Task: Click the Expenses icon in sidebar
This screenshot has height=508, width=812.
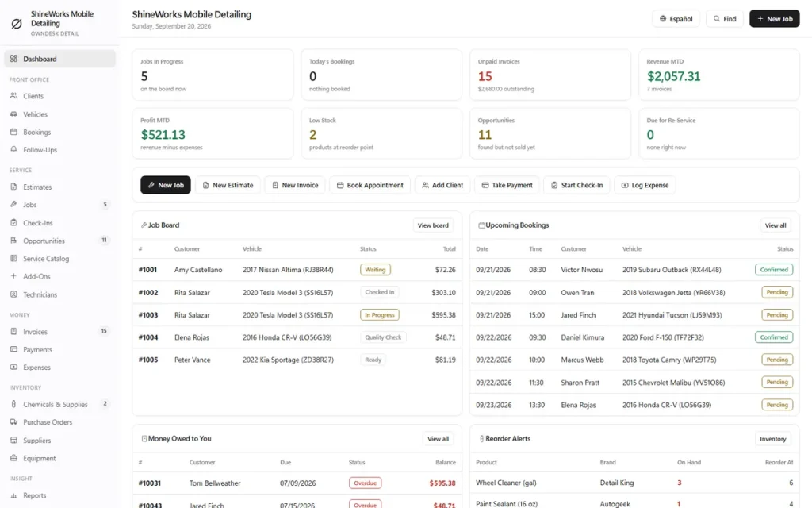Action: pyautogui.click(x=14, y=367)
